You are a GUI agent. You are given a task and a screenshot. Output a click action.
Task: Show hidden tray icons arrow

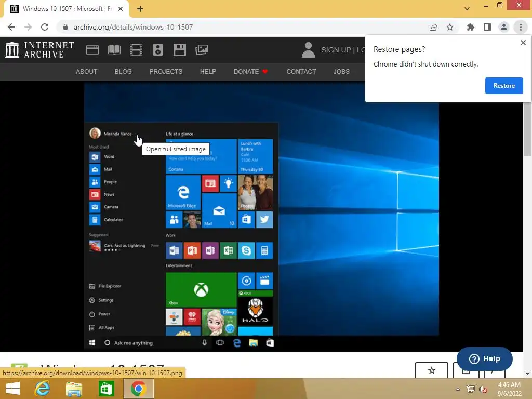(x=458, y=389)
